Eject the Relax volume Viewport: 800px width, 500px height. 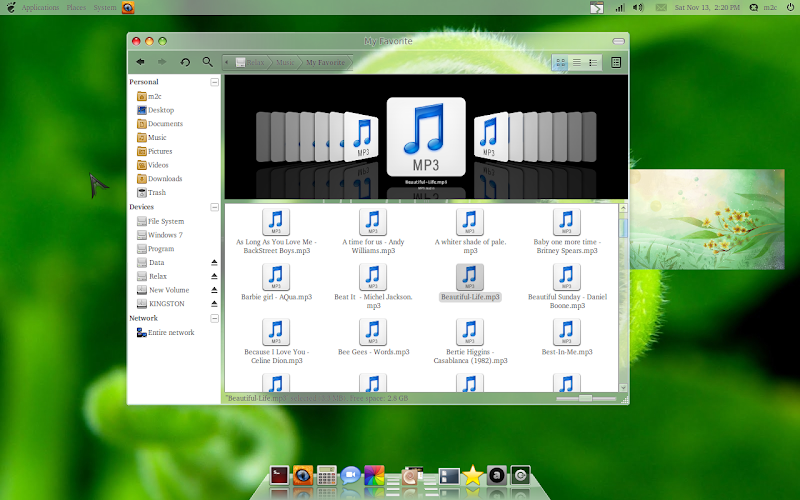pyautogui.click(x=214, y=276)
